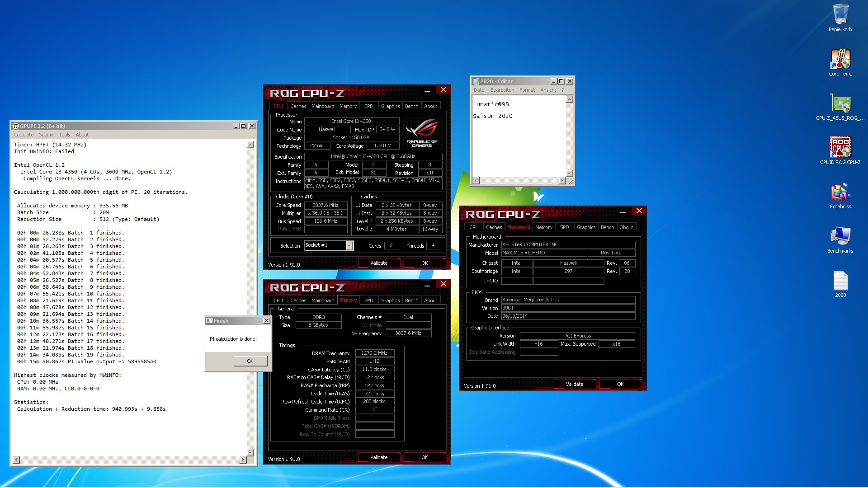Open SPD tab in CPU-Z Mainboard window
Viewport: 868px width, 488px height.
point(565,227)
